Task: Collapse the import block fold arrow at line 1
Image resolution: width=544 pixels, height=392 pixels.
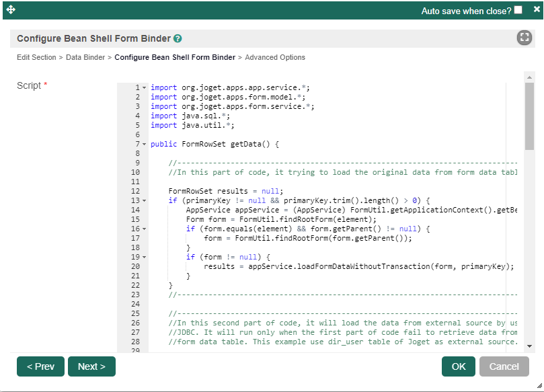Action: point(144,88)
